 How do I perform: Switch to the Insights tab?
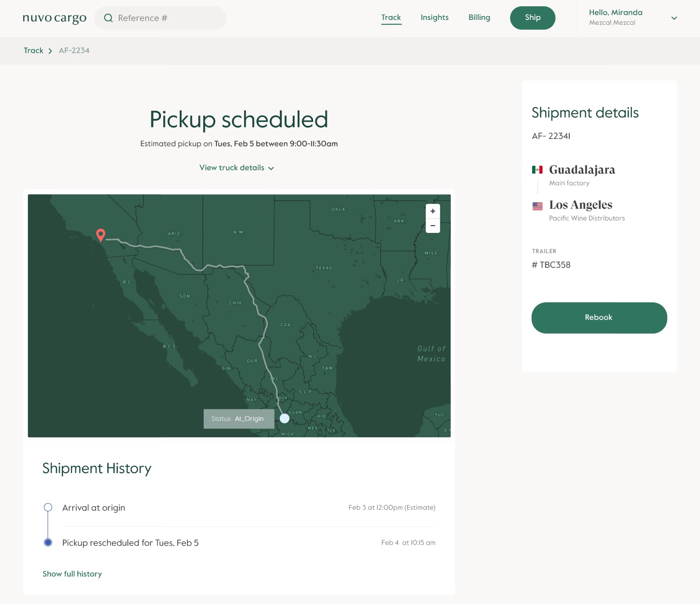pos(434,18)
